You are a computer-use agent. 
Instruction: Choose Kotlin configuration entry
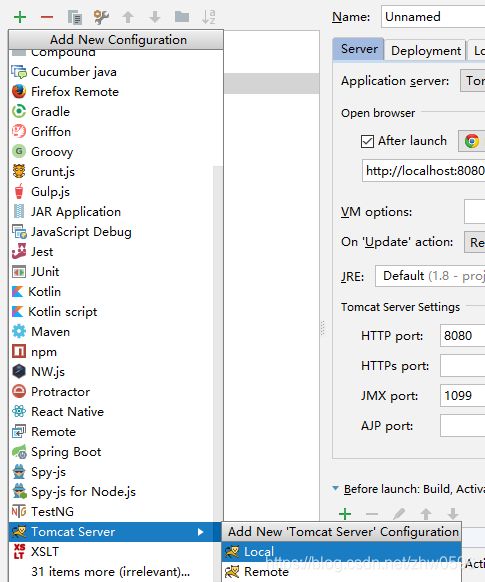[x=111, y=292]
